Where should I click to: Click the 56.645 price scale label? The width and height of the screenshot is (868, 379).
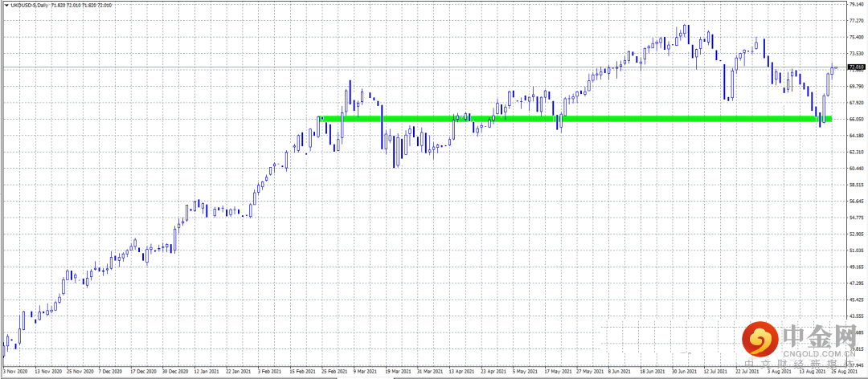point(856,202)
